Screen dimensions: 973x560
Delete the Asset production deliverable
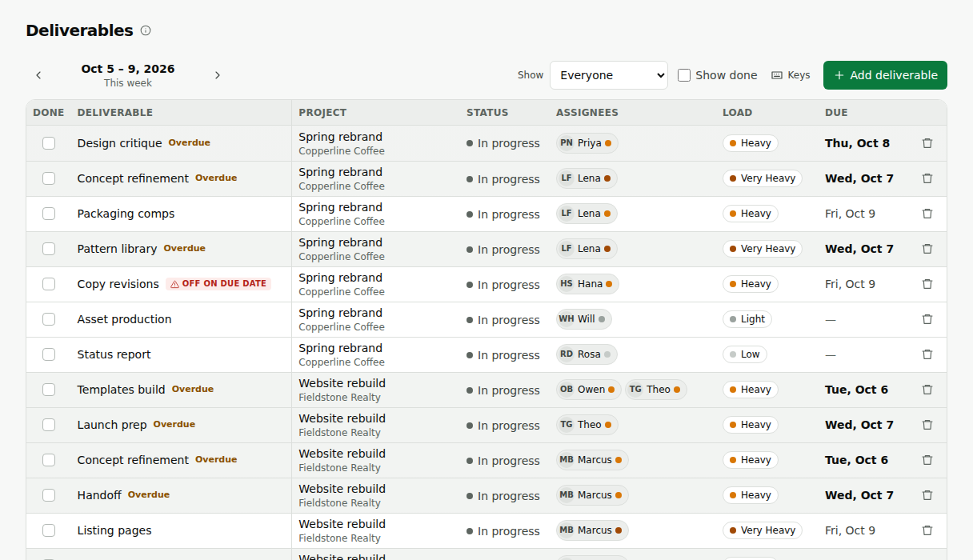(x=927, y=319)
